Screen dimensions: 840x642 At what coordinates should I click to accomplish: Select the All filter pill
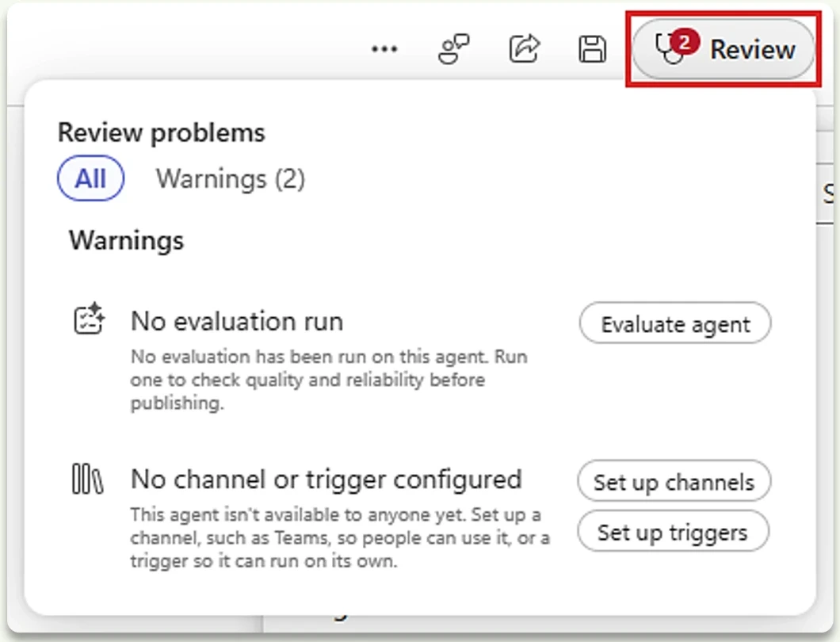point(90,178)
